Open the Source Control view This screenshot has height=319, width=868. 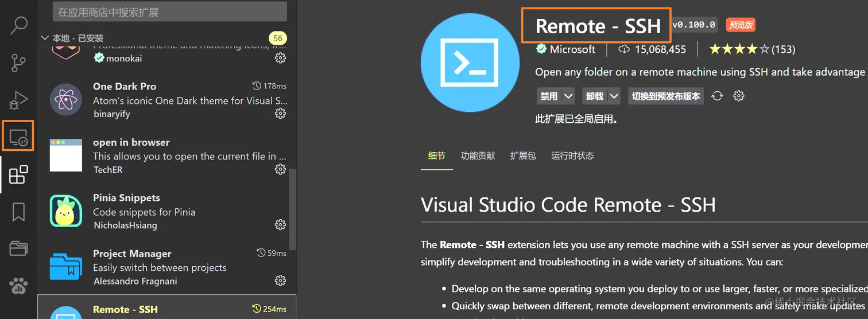pos(19,63)
